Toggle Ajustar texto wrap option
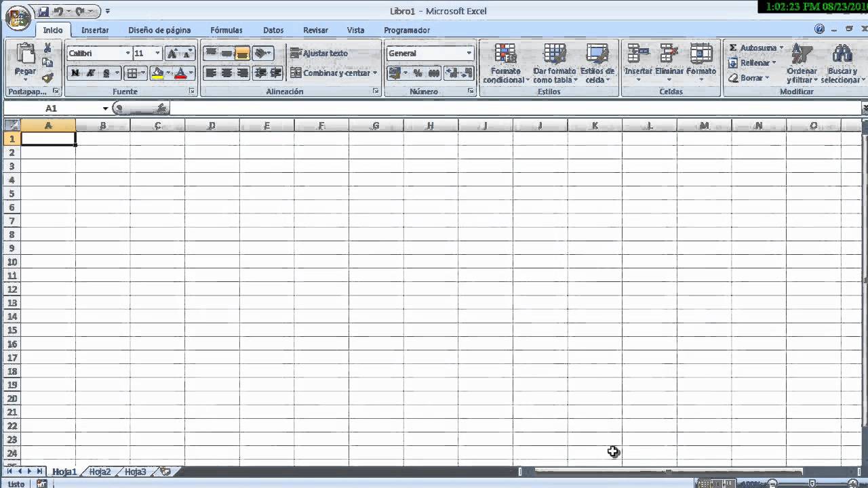The width and height of the screenshot is (868, 488). click(319, 54)
